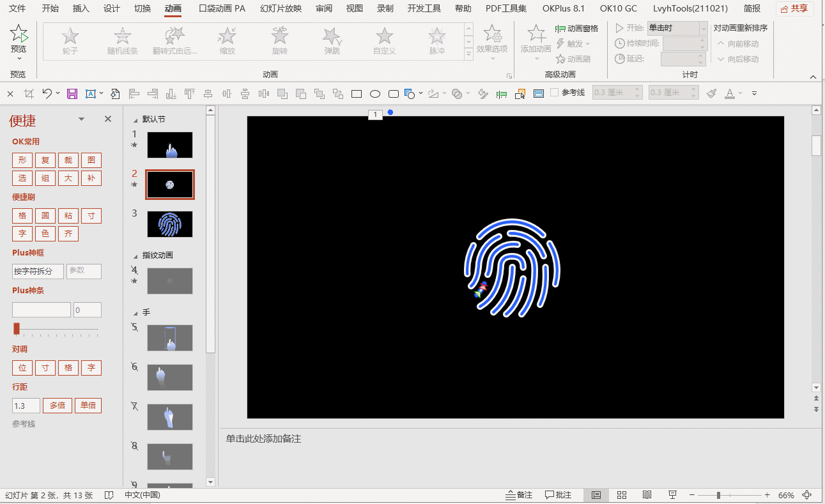Click the Undo arrow icon

click(47, 93)
